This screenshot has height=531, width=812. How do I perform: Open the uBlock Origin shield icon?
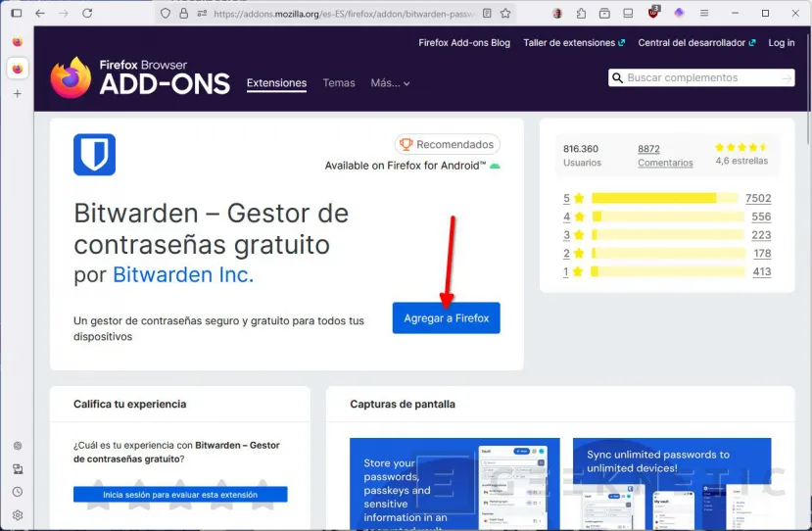pos(653,13)
